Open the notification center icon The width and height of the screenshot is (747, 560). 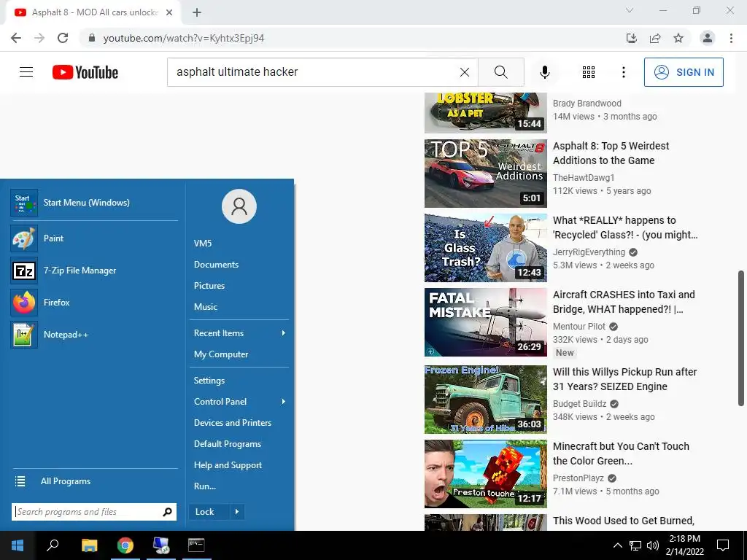coord(723,545)
